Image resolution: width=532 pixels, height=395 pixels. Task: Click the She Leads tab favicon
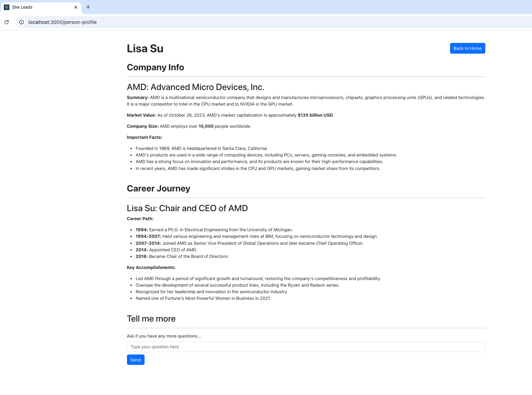coord(7,7)
